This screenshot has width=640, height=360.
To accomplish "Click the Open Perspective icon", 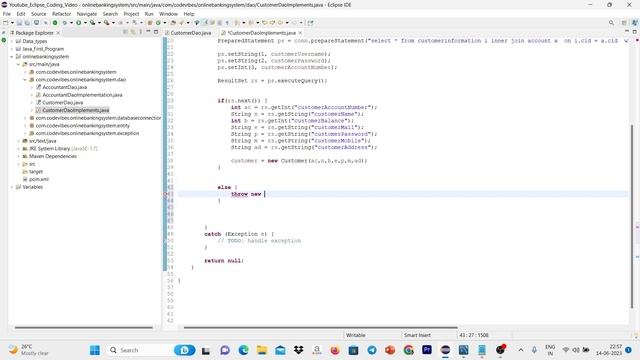I will coord(624,23).
